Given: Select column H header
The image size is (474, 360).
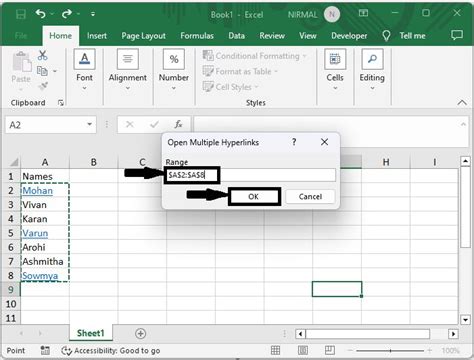Looking at the screenshot, I should tap(386, 162).
